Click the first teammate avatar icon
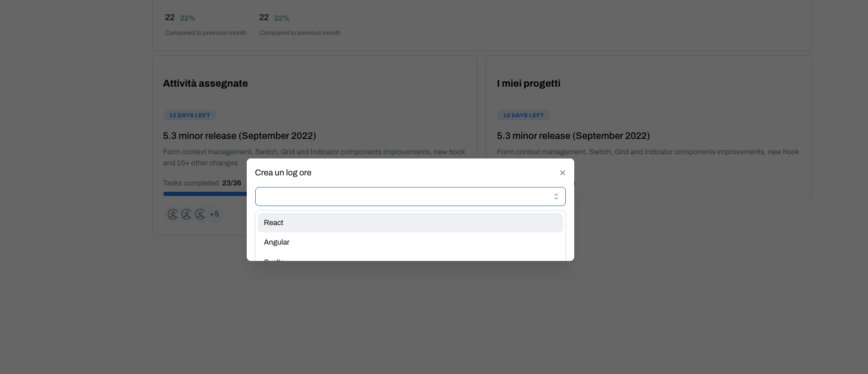The height and width of the screenshot is (374, 868). pyautogui.click(x=173, y=214)
